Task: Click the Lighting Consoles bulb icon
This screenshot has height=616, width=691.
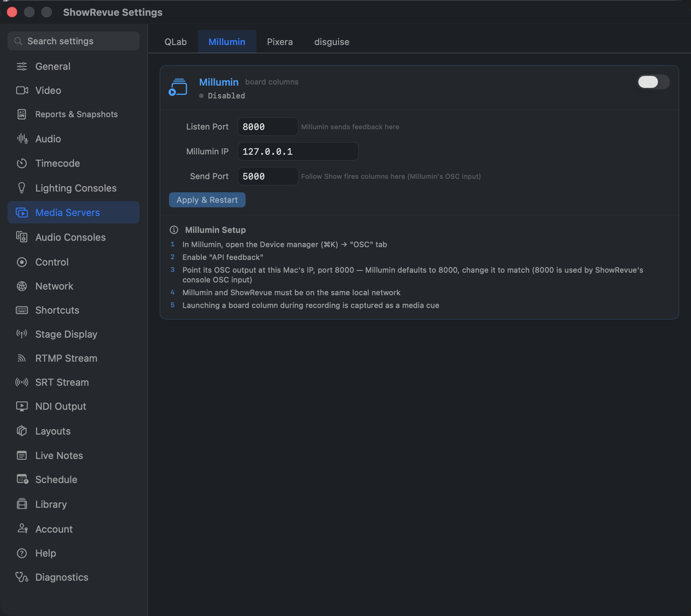Action: [22, 188]
